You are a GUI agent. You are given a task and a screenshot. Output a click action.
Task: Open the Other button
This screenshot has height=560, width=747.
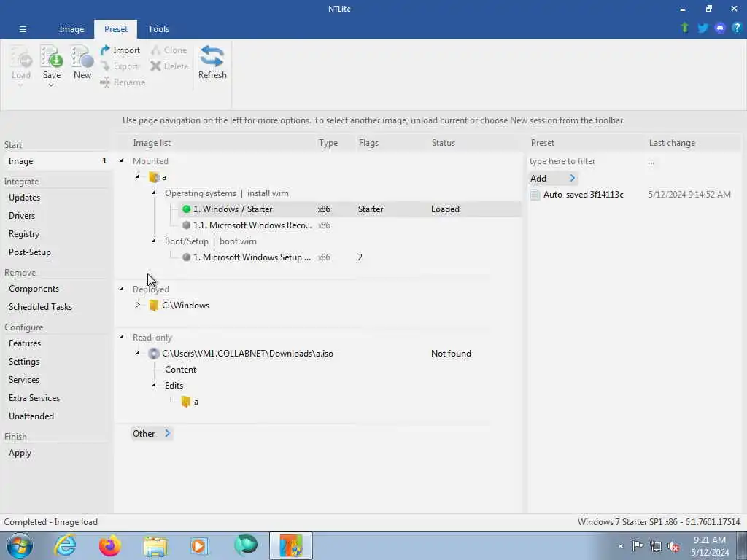[152, 433]
